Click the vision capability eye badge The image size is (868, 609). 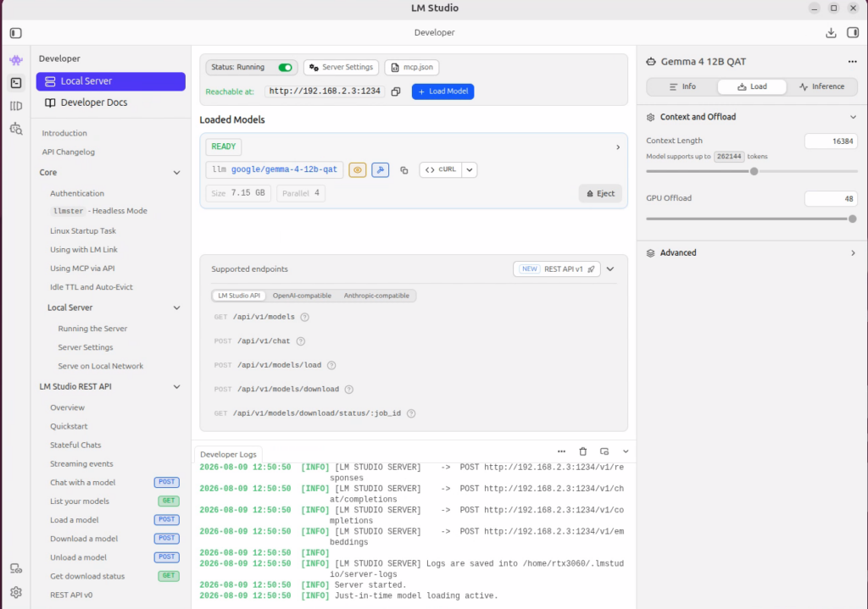click(358, 169)
